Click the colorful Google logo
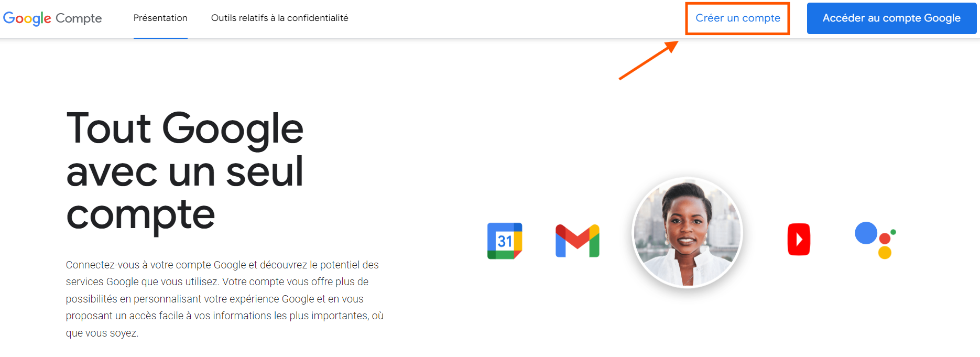The width and height of the screenshot is (980, 357). tap(27, 18)
